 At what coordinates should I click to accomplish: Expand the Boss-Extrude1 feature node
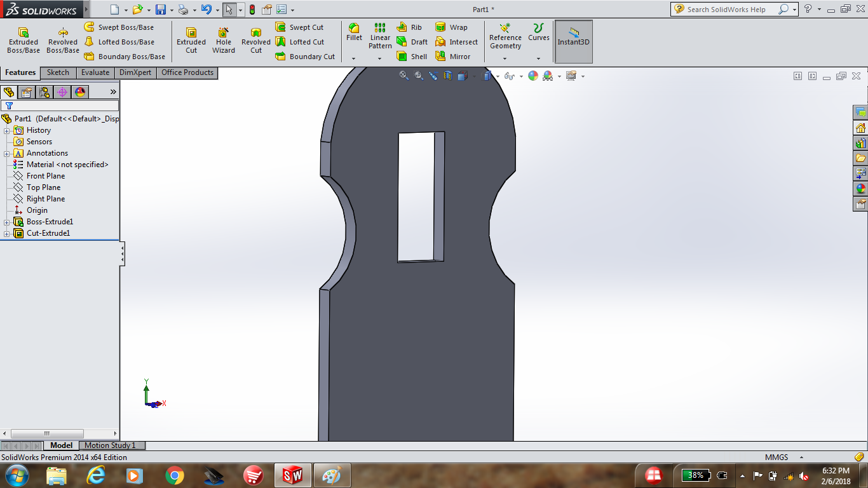pos(7,222)
